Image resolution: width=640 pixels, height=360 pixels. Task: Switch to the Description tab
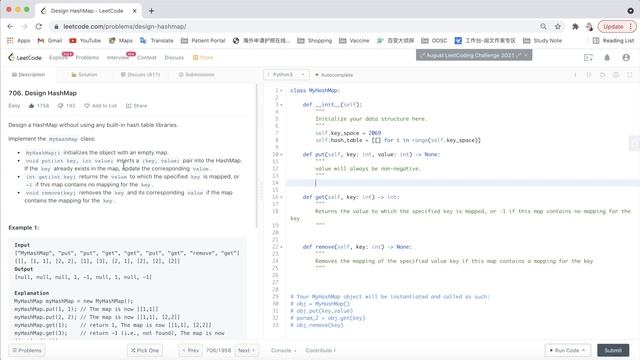click(x=29, y=75)
